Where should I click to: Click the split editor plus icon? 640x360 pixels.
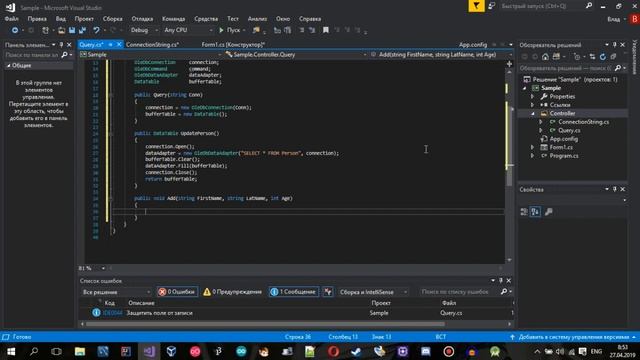pyautogui.click(x=509, y=64)
